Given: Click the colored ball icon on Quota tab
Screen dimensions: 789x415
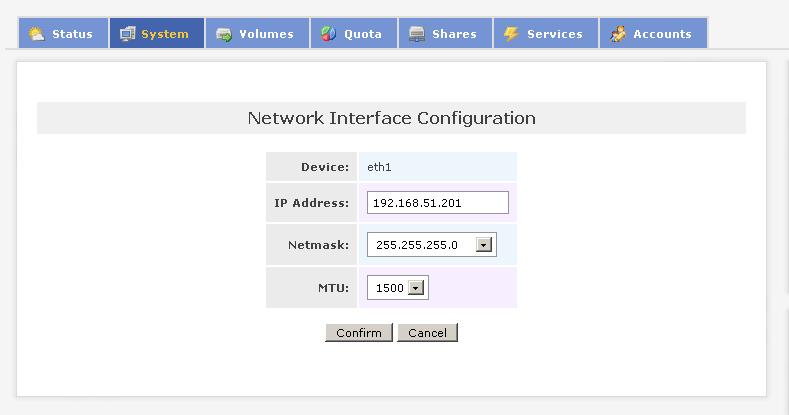Looking at the screenshot, I should point(328,34).
